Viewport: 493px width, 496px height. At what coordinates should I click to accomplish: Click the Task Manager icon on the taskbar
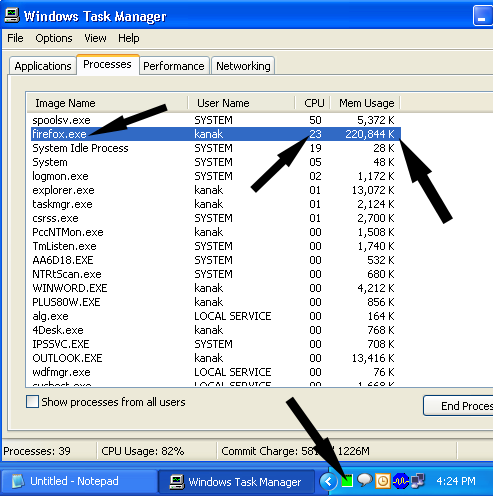(x=177, y=482)
